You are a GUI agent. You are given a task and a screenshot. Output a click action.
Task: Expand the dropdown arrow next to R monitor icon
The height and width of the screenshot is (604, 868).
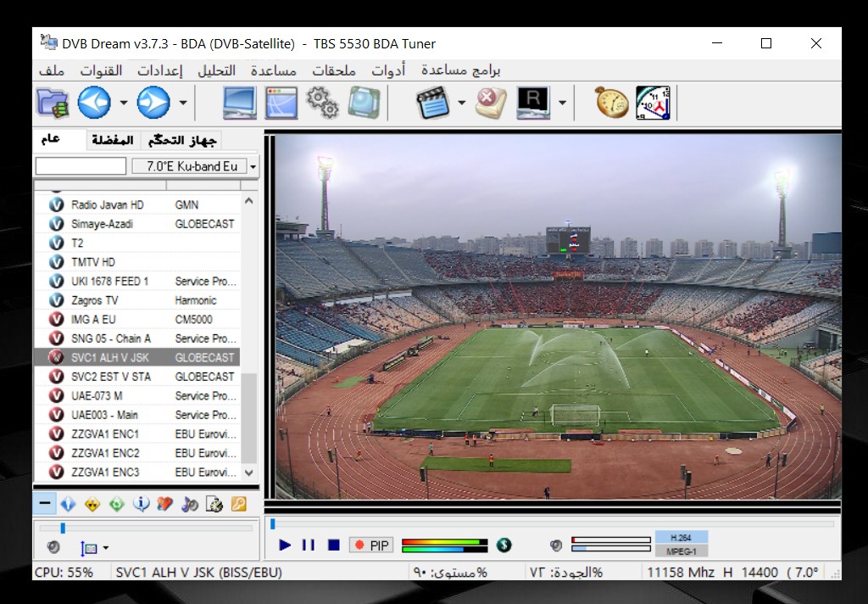point(562,103)
